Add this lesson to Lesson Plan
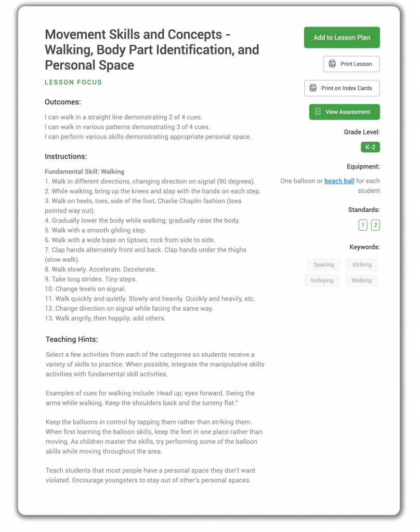This screenshot has height=532, width=420. 342,37
